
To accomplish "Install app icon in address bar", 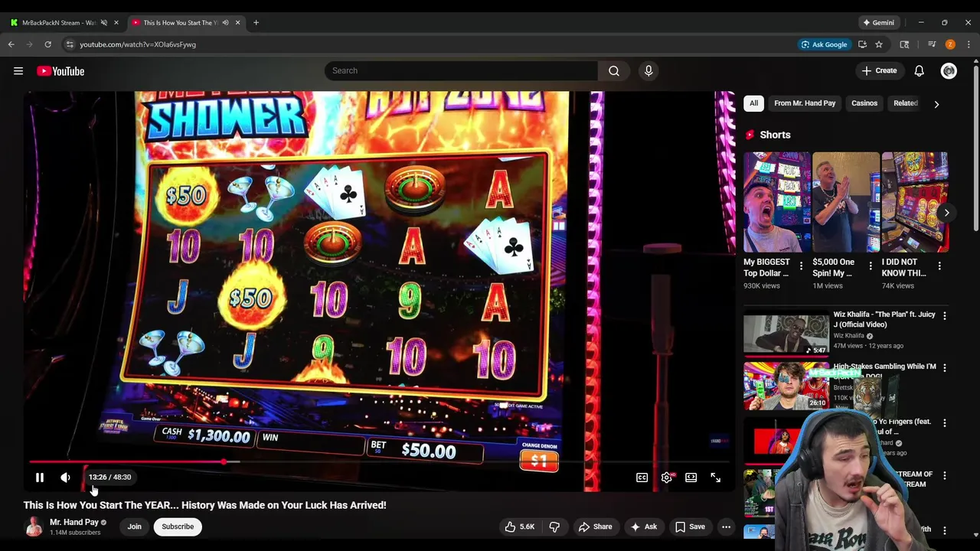I will 862,44.
